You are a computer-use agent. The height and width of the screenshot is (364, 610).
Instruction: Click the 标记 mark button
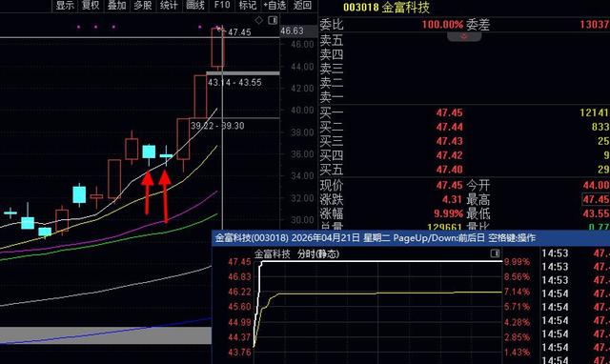click(x=248, y=6)
